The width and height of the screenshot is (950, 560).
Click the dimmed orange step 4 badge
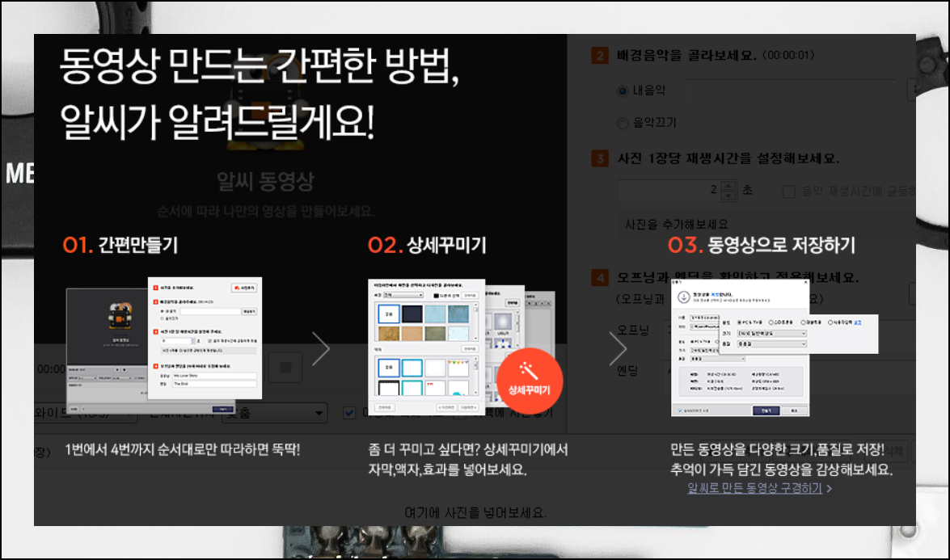[x=600, y=278]
